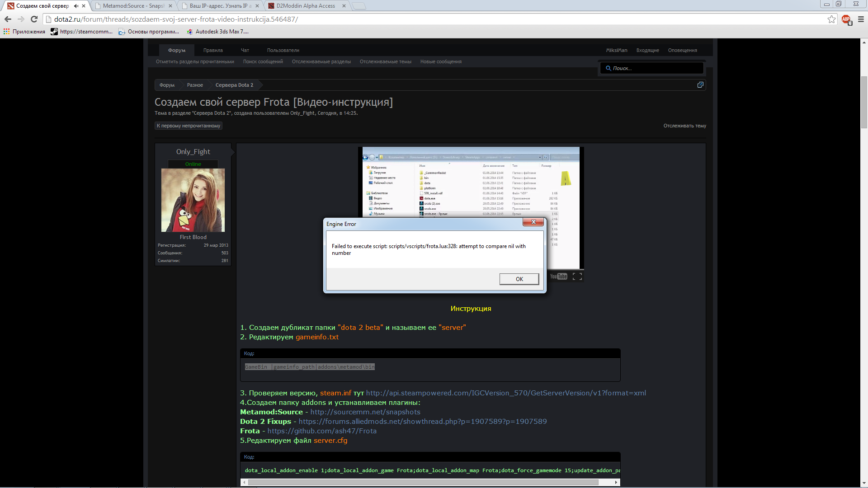Click the browser forward arrow
The width and height of the screenshot is (868, 488).
pos(21,19)
